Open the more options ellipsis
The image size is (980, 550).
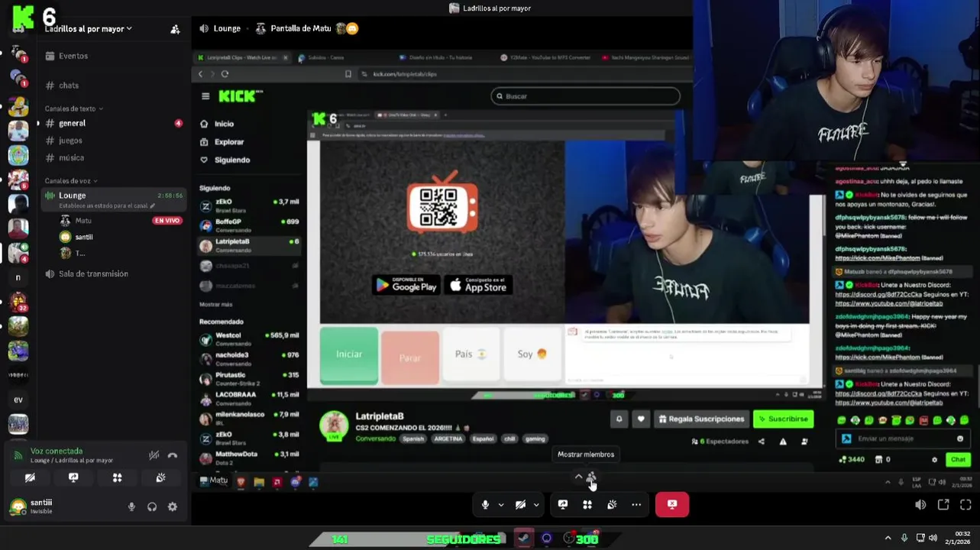coord(636,504)
